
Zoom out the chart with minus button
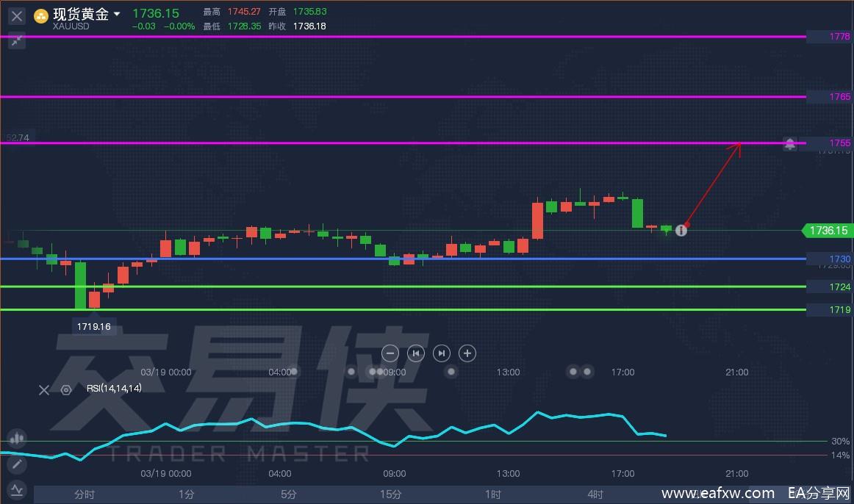[x=390, y=353]
